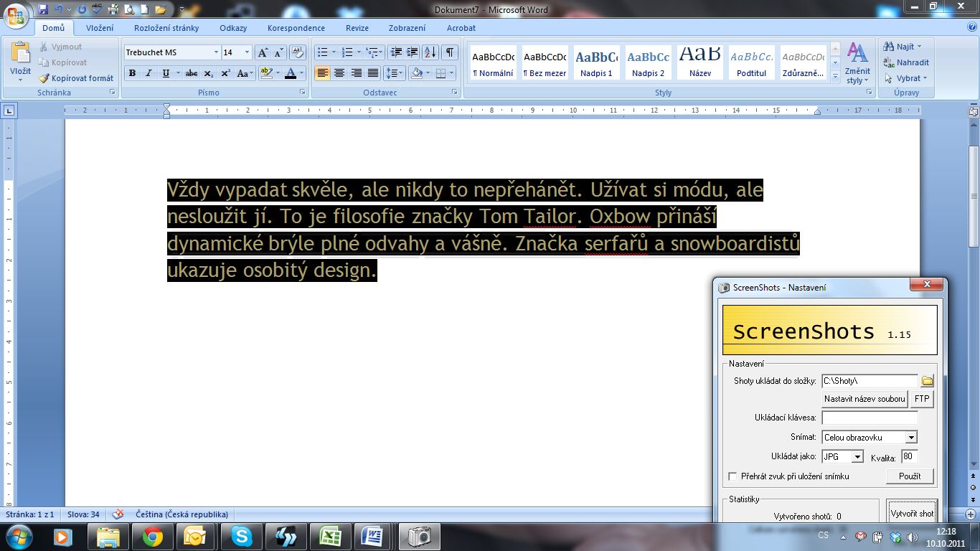Open the Ukládat jako JPG dropdown
980x551 pixels.
pyautogui.click(x=857, y=457)
